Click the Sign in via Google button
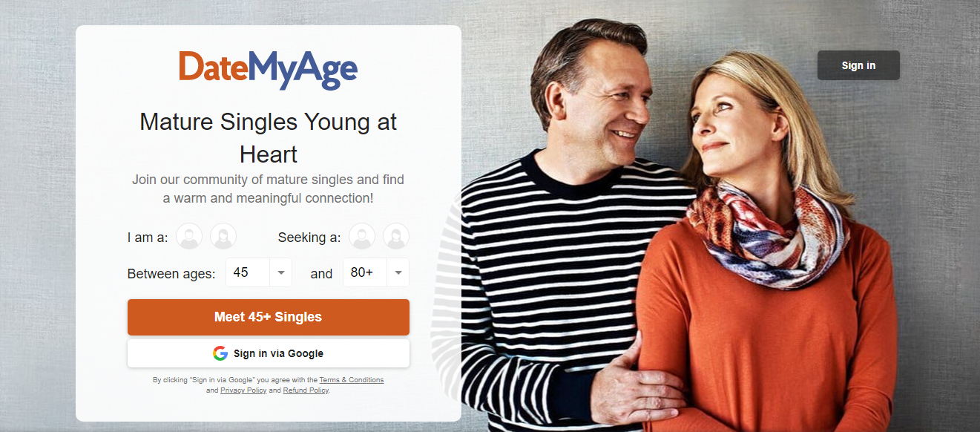Viewport: 980px width, 432px height. pos(268,353)
